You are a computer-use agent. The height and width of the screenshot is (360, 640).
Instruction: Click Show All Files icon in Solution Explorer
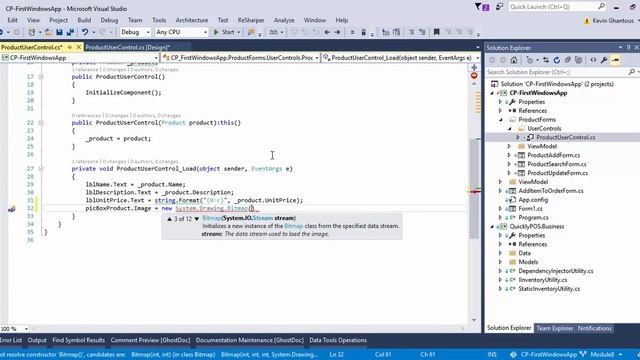coord(579,60)
